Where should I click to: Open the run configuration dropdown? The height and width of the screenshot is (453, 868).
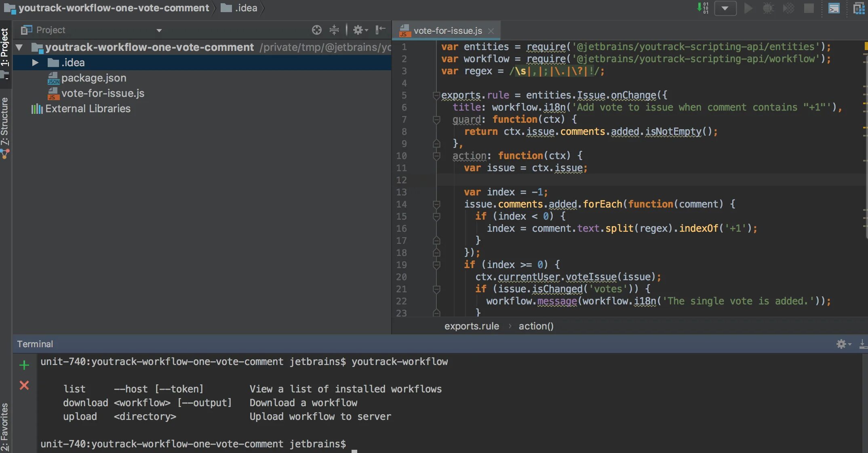[725, 8]
